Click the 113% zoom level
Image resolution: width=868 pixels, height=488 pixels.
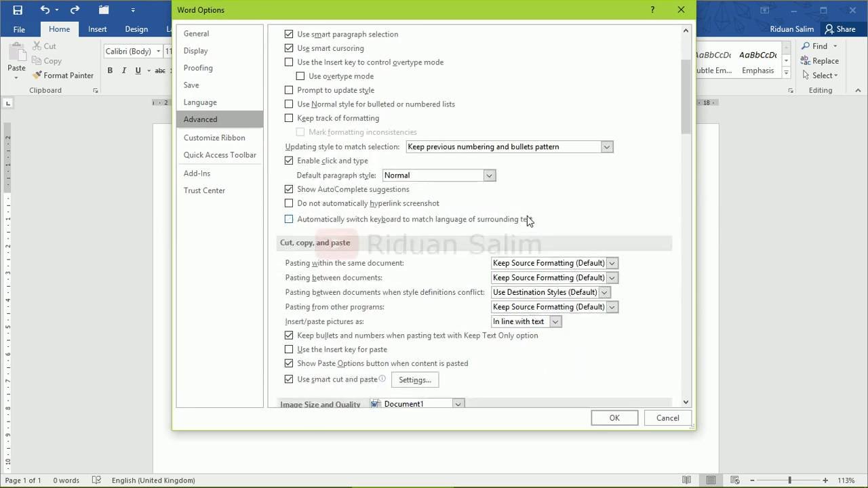click(846, 480)
